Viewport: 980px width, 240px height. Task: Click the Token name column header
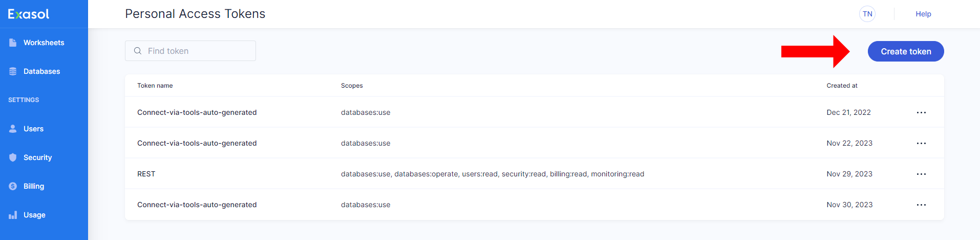[x=155, y=86]
